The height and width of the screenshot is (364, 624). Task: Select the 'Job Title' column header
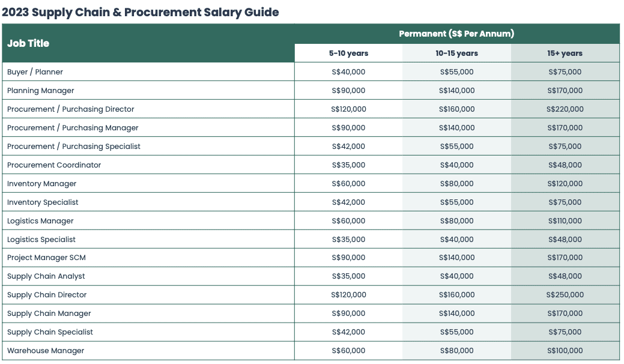tap(28, 43)
